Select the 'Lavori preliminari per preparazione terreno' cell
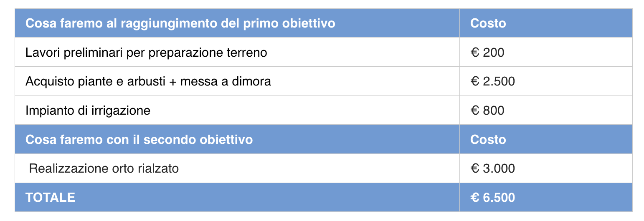This screenshot has height=221, width=644. tap(146, 53)
